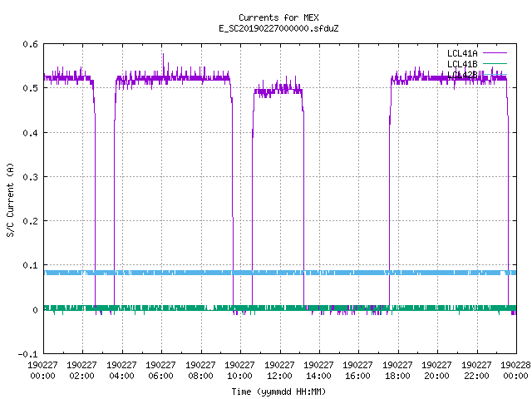
Task: Click the x-axis tick '190227 08:00'
Action: point(200,371)
